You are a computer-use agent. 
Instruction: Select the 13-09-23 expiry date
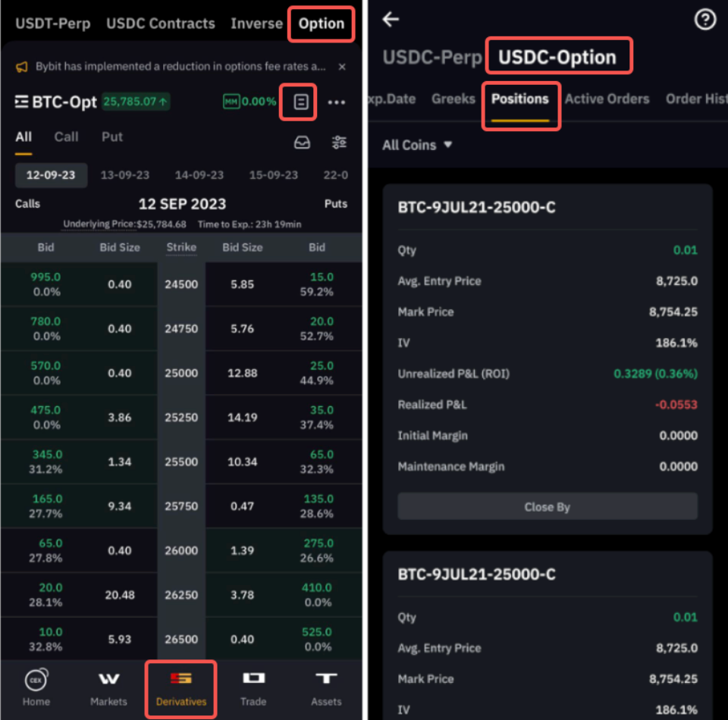coord(125,175)
